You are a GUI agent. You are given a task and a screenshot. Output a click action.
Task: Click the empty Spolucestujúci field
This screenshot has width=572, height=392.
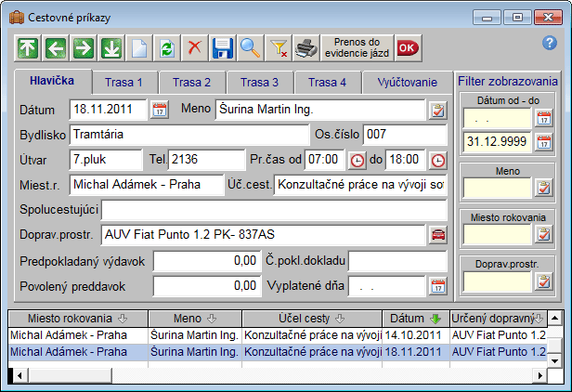point(274,210)
